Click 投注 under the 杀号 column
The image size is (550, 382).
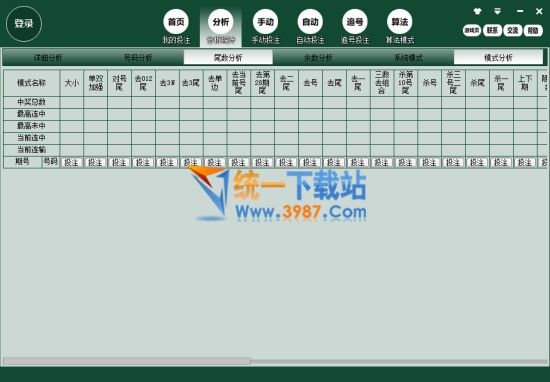click(x=429, y=162)
